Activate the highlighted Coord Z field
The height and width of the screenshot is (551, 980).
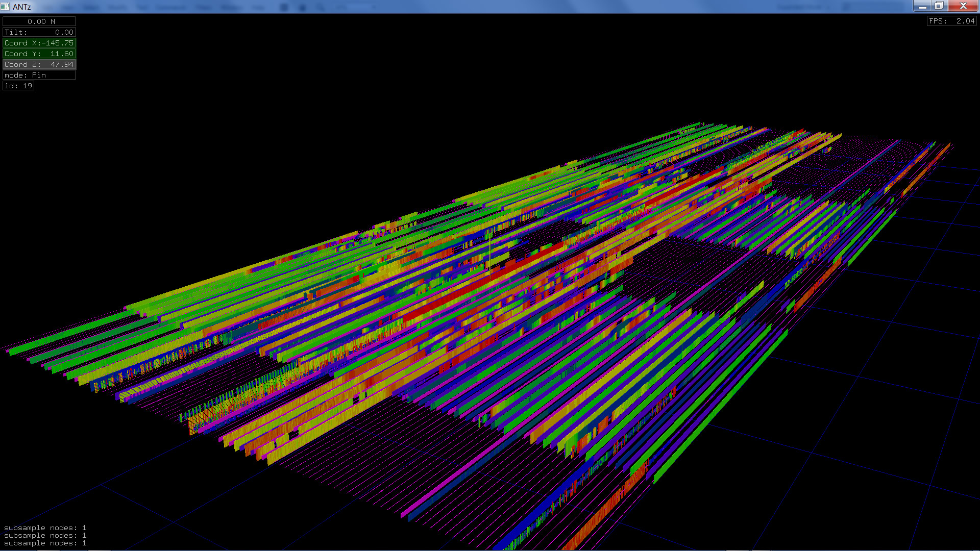pyautogui.click(x=39, y=64)
